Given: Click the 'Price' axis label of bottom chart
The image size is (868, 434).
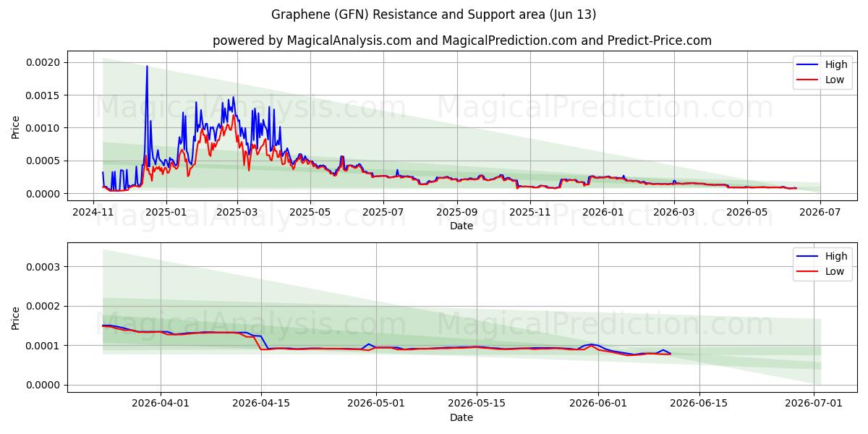Looking at the screenshot, I should pos(16,318).
